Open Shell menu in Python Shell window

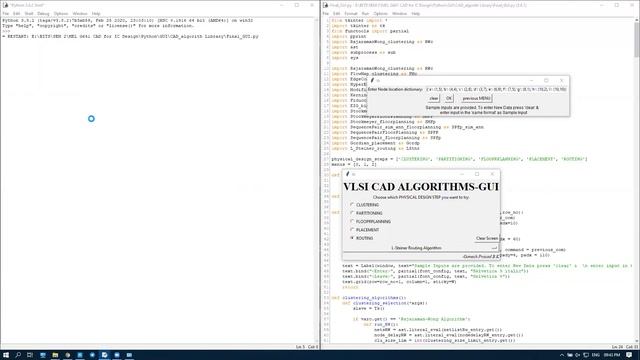tap(29, 13)
